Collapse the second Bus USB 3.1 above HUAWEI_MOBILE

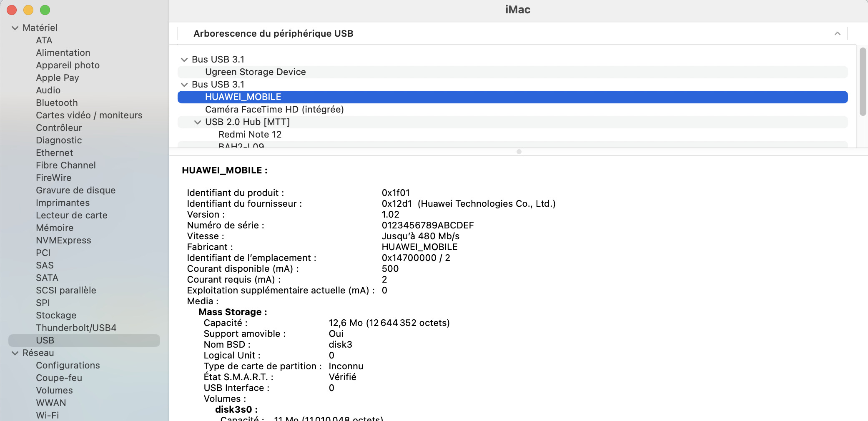click(x=184, y=85)
